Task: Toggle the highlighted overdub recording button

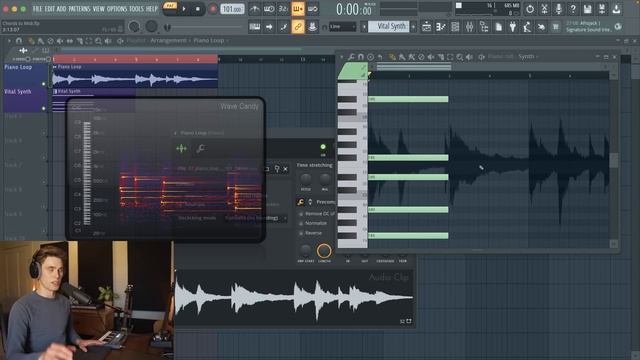Action: (298, 9)
